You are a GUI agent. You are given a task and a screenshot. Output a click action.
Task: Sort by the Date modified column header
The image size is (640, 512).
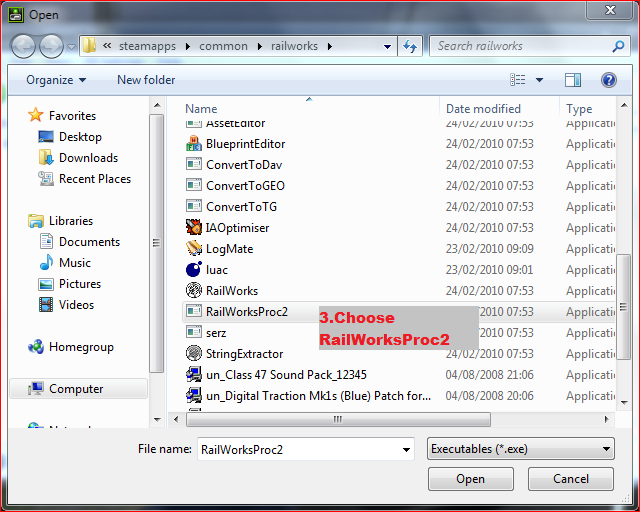coord(483,109)
